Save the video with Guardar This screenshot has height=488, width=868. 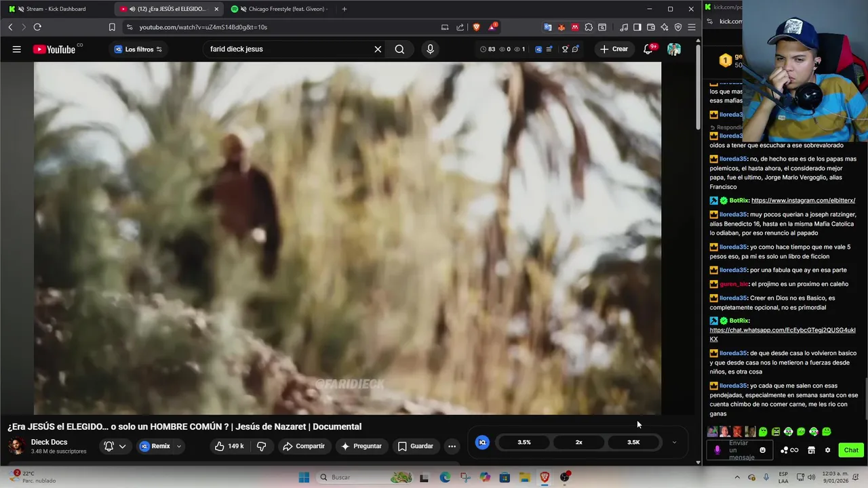click(x=415, y=446)
